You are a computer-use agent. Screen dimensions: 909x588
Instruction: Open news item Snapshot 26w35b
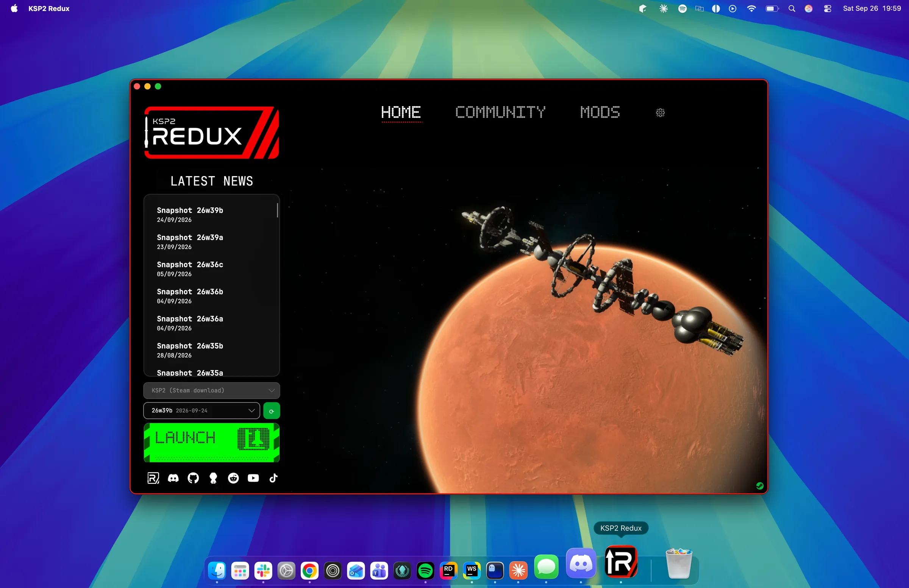(190, 350)
